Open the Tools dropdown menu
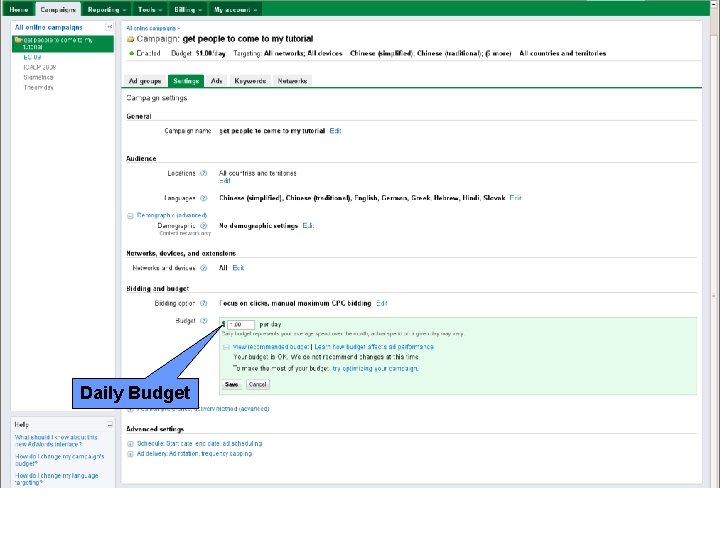 (150, 9)
